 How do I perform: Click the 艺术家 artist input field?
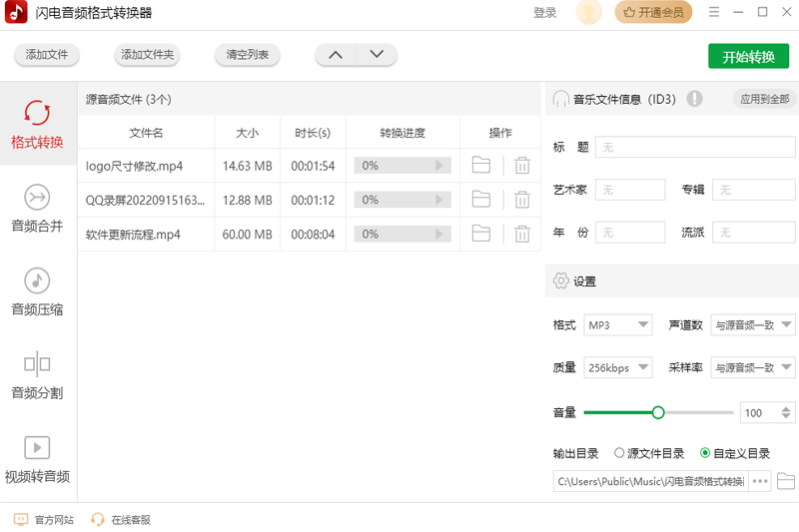tap(630, 190)
